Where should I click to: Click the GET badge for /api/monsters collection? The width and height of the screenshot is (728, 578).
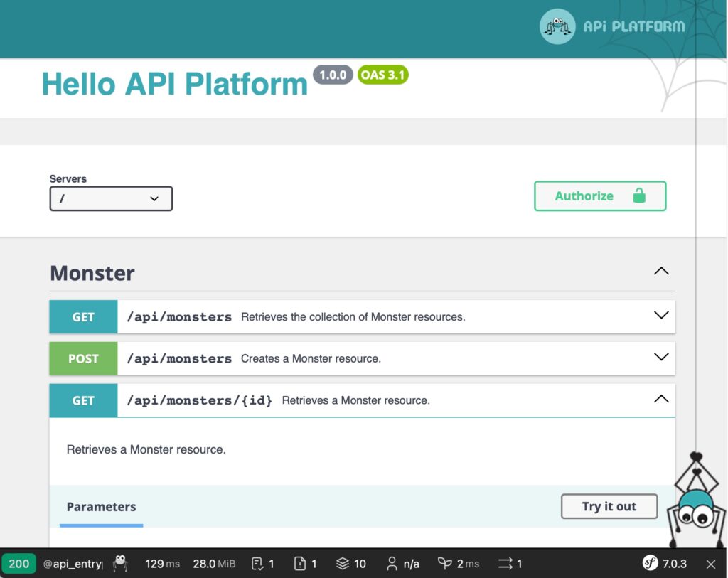pos(83,316)
